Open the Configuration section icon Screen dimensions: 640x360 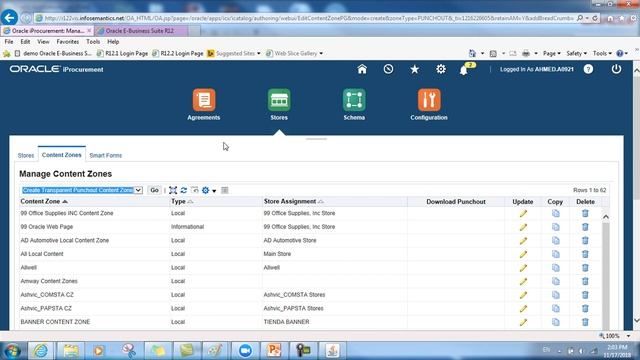pyautogui.click(x=429, y=100)
